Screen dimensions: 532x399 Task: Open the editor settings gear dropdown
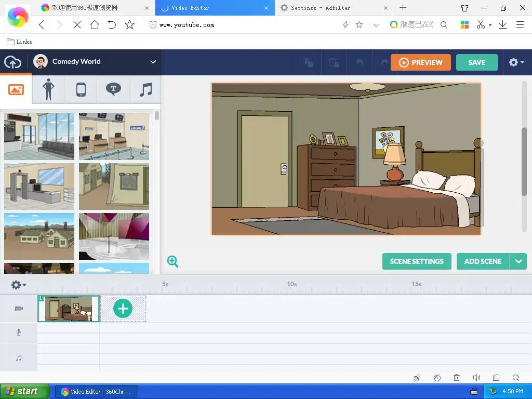tap(516, 62)
